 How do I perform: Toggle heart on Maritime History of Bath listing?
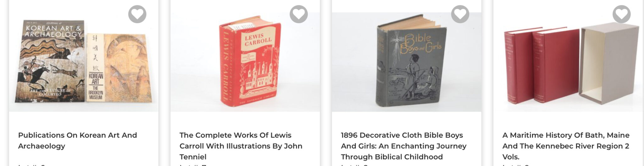pos(622,14)
